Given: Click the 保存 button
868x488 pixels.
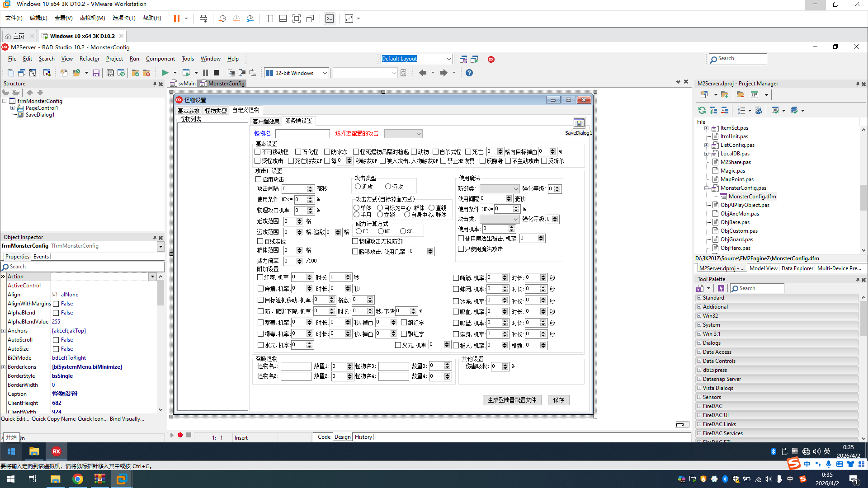Looking at the screenshot, I should 558,400.
